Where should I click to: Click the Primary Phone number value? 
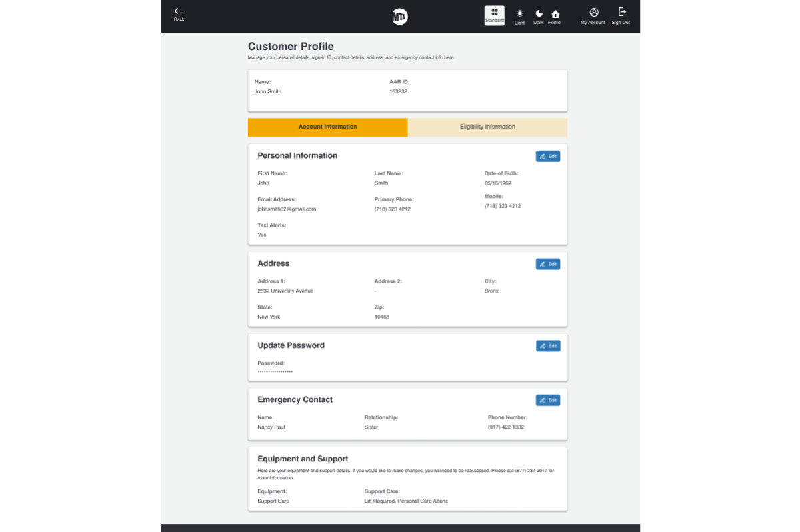coord(392,209)
